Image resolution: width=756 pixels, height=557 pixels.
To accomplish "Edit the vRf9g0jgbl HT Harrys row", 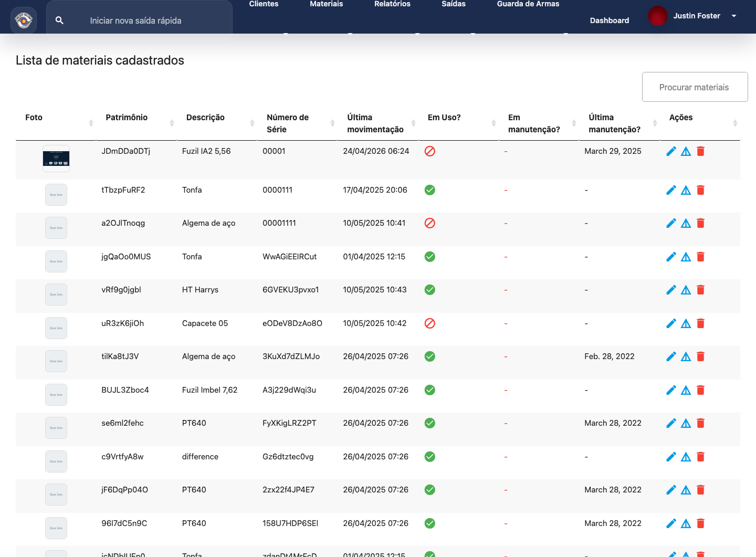I will tap(671, 290).
